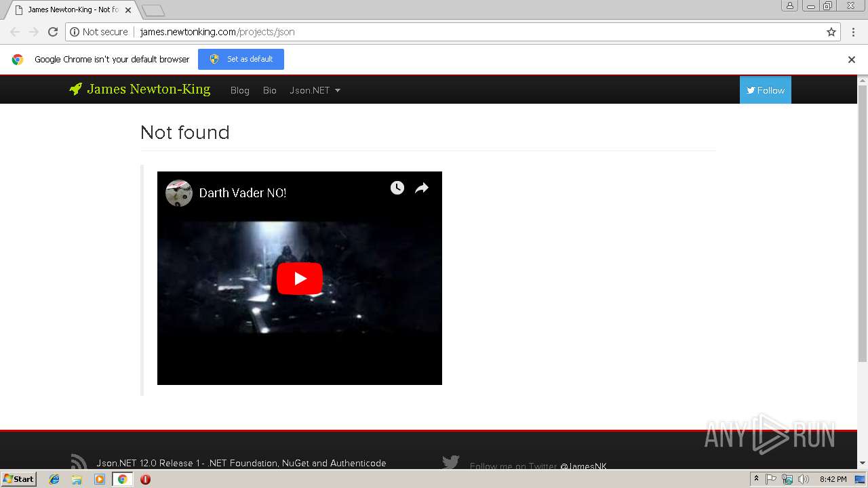Click the Chrome user profile icon
Screen dimensions: 868x488
pyautogui.click(x=790, y=6)
